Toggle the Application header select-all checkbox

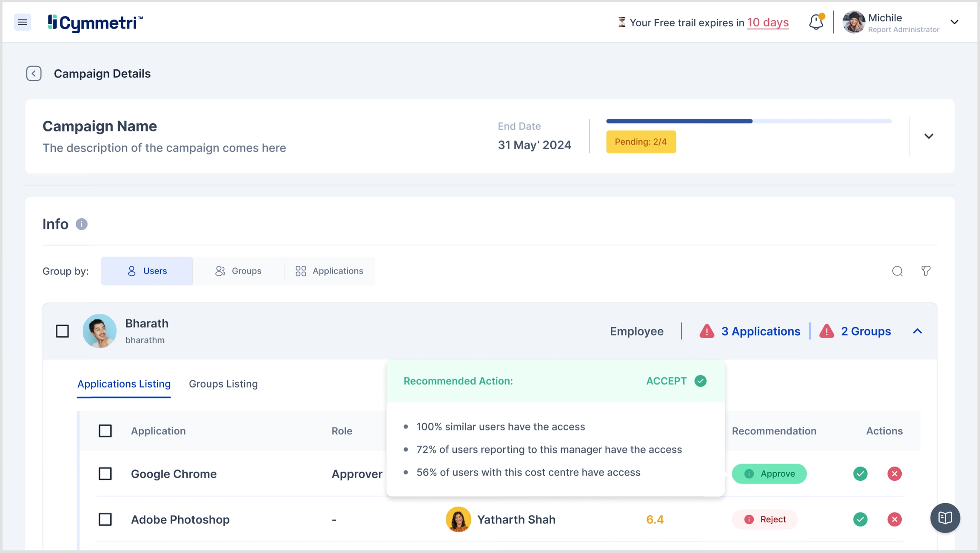105,431
